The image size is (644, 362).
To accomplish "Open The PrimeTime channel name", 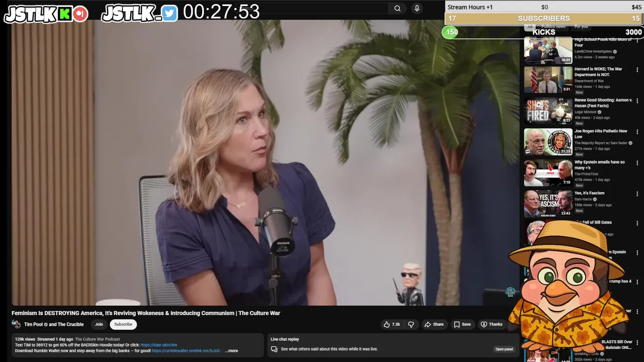I will 586,174.
